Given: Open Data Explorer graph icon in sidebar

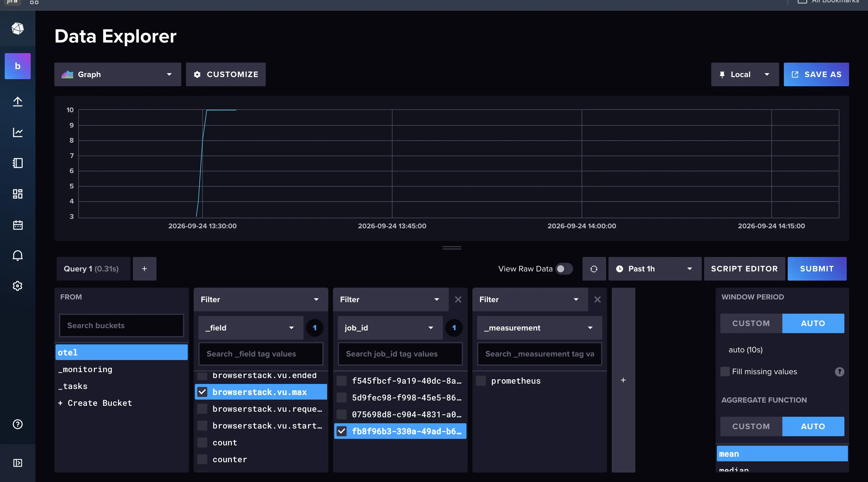Looking at the screenshot, I should 17,132.
